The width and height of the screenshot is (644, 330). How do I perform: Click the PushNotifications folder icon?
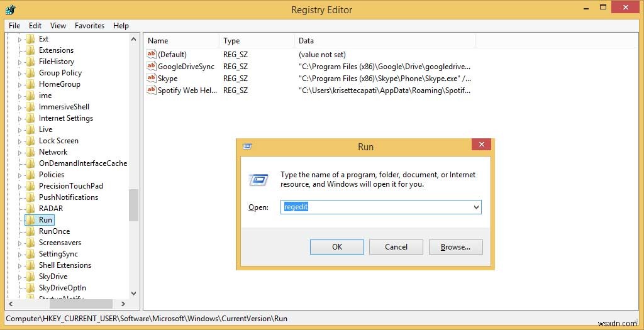tap(30, 197)
